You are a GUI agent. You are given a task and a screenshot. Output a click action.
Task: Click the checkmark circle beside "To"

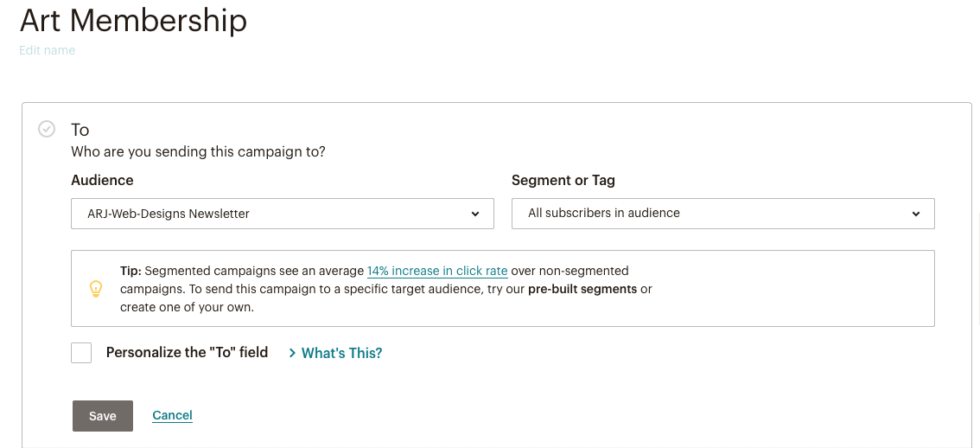47,129
